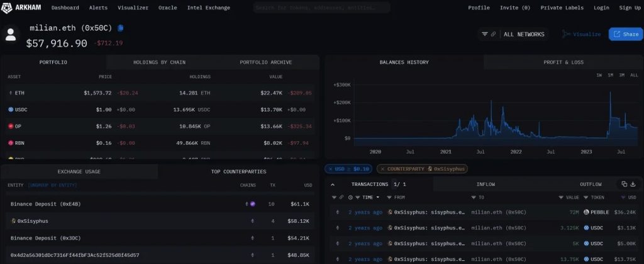Click the Share button
644x264 pixels.
tap(626, 34)
